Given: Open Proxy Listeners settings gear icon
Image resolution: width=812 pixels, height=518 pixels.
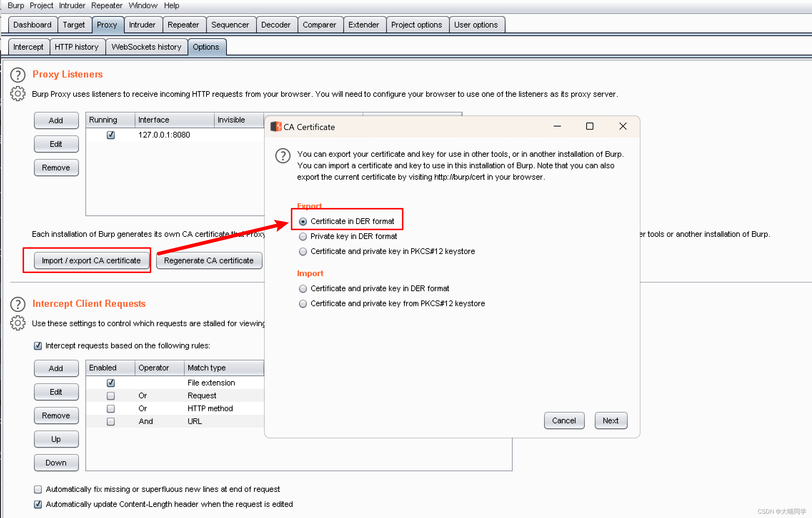Looking at the screenshot, I should 18,94.
